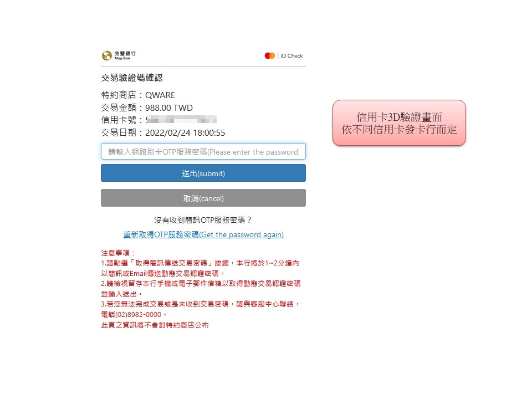Click the red 信用卡3D驗證畫面 callout box
This screenshot has height=399, width=532.
click(x=399, y=123)
